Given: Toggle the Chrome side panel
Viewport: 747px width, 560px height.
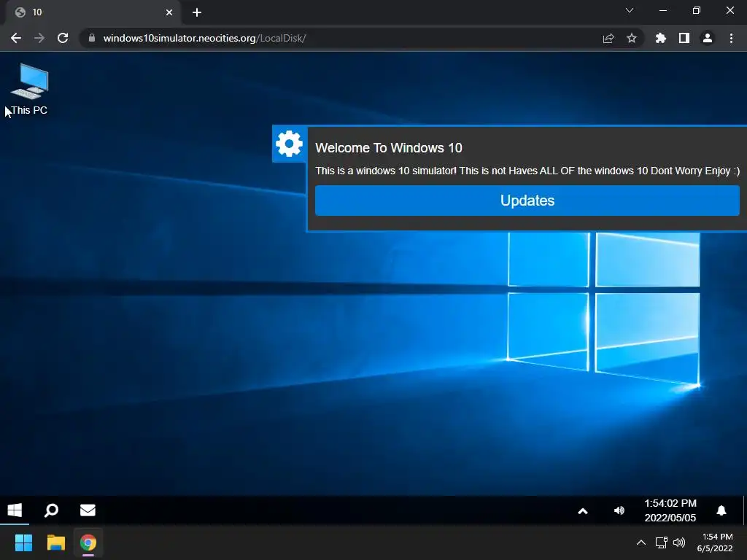Looking at the screenshot, I should [684, 38].
